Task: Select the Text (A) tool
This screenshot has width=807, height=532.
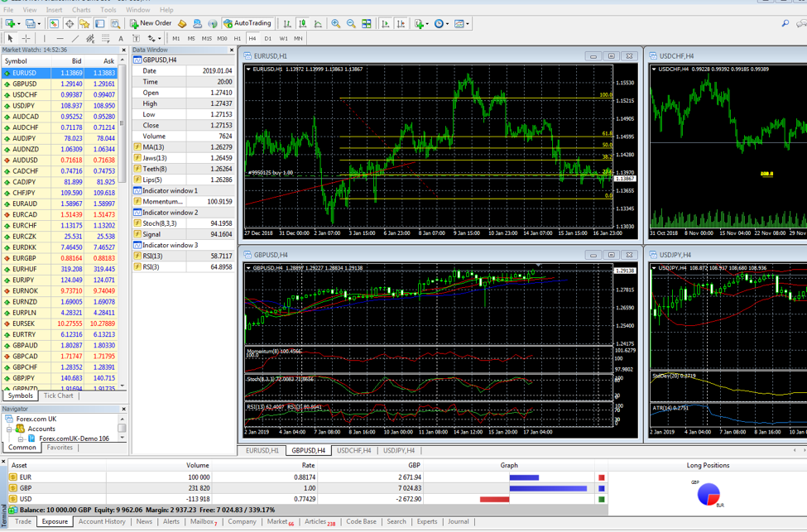Action: 121,38
